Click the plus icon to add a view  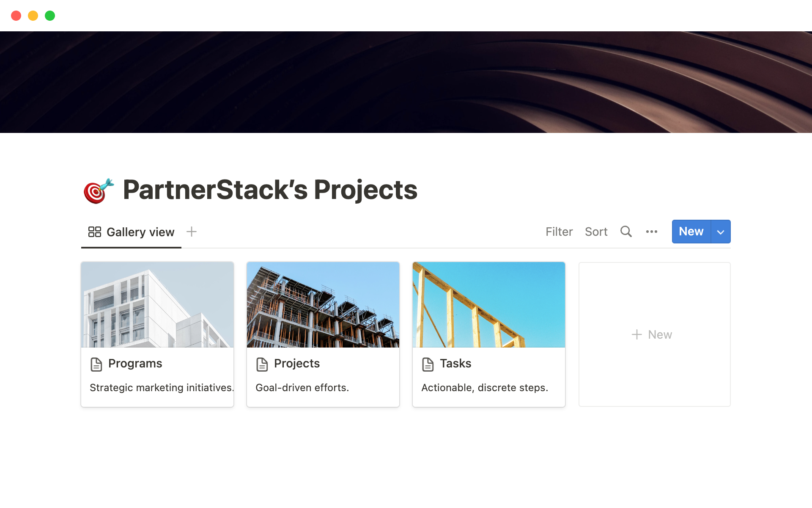(x=191, y=232)
